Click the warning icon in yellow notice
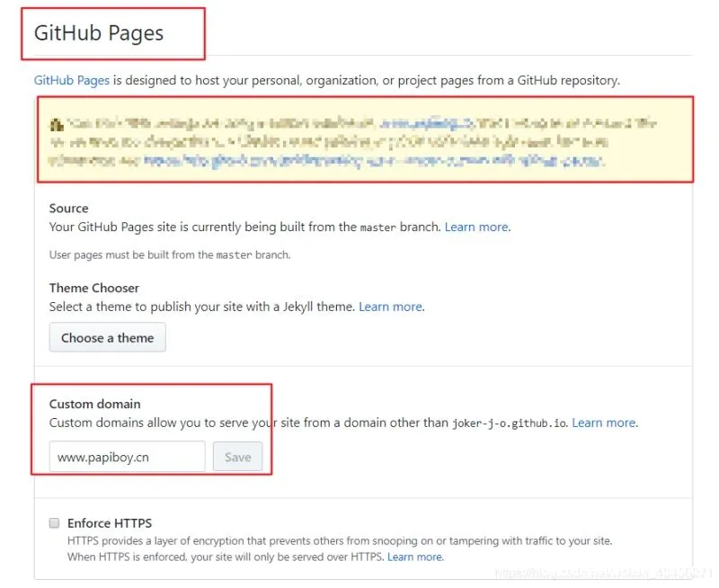The width and height of the screenshot is (719, 588). tap(57, 124)
